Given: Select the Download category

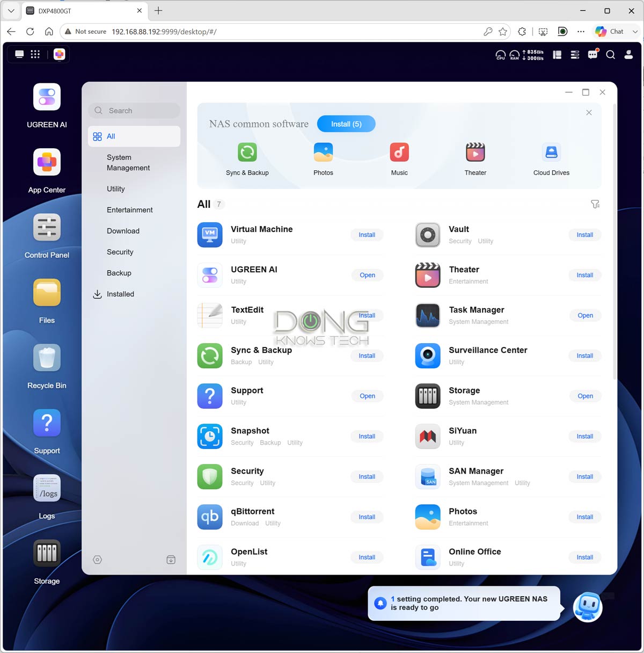Looking at the screenshot, I should (134, 231).
